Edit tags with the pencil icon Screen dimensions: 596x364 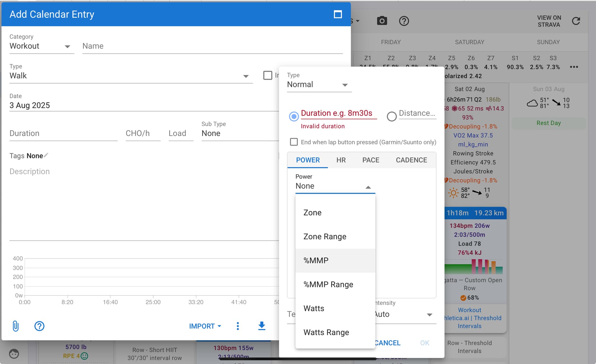pos(46,155)
